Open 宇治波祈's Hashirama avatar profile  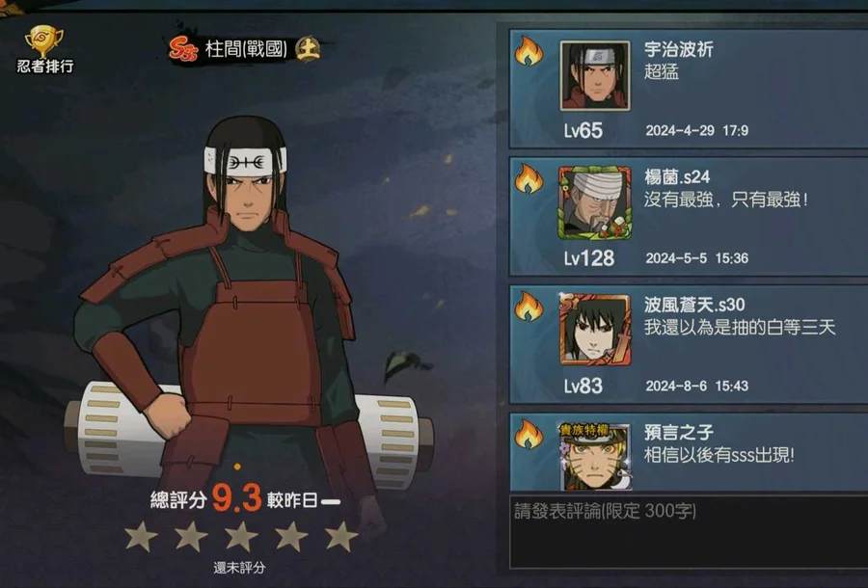coord(595,75)
